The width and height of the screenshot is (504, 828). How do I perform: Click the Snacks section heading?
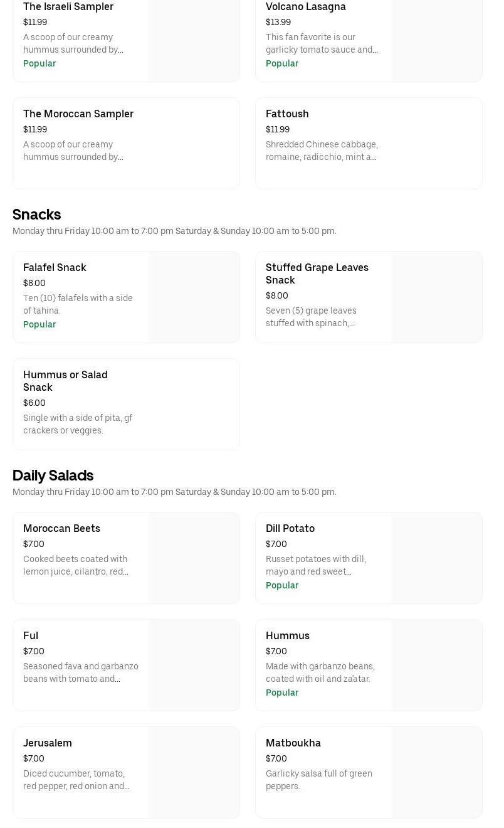(36, 215)
